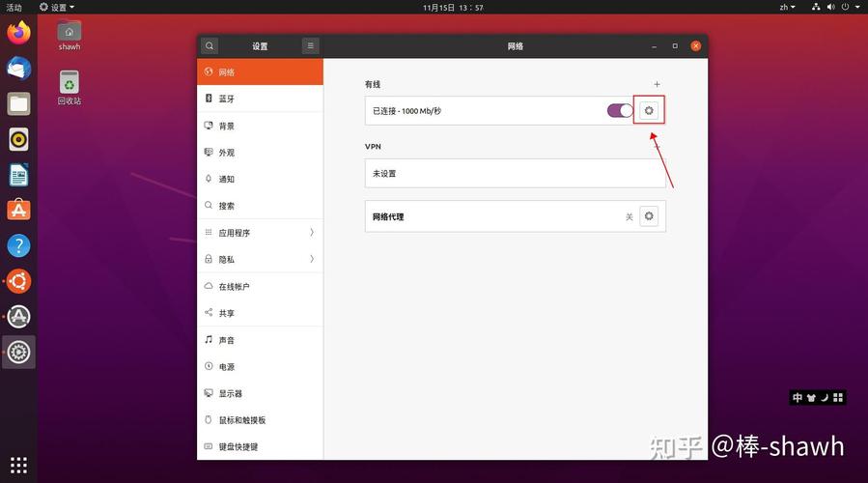Open 回收站 trash on desktop
Image resolution: width=868 pixels, height=483 pixels.
(x=70, y=88)
